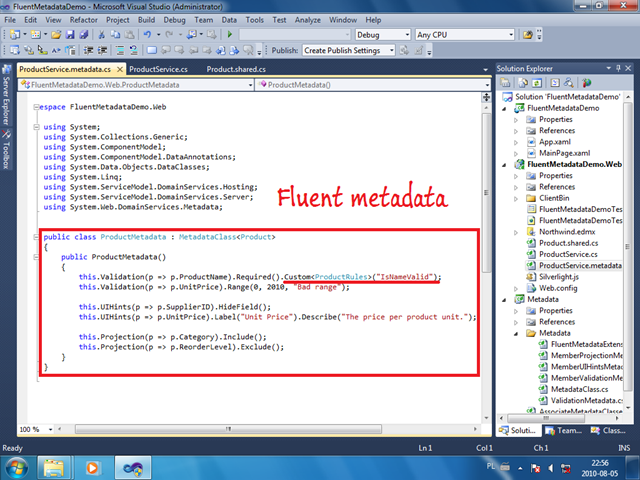Switch to Product.shared.cs tab
Viewport: 640px width, 480px height.
coord(236,69)
